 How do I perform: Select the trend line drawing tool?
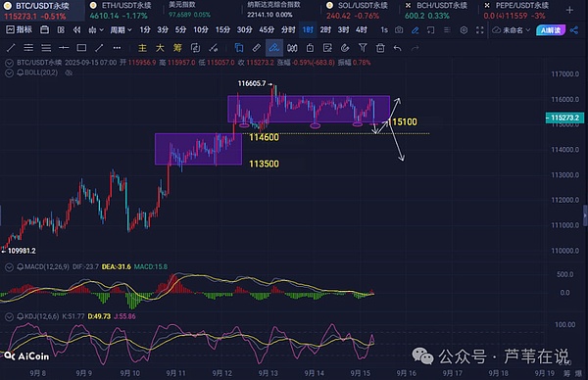pyautogui.click(x=11, y=48)
